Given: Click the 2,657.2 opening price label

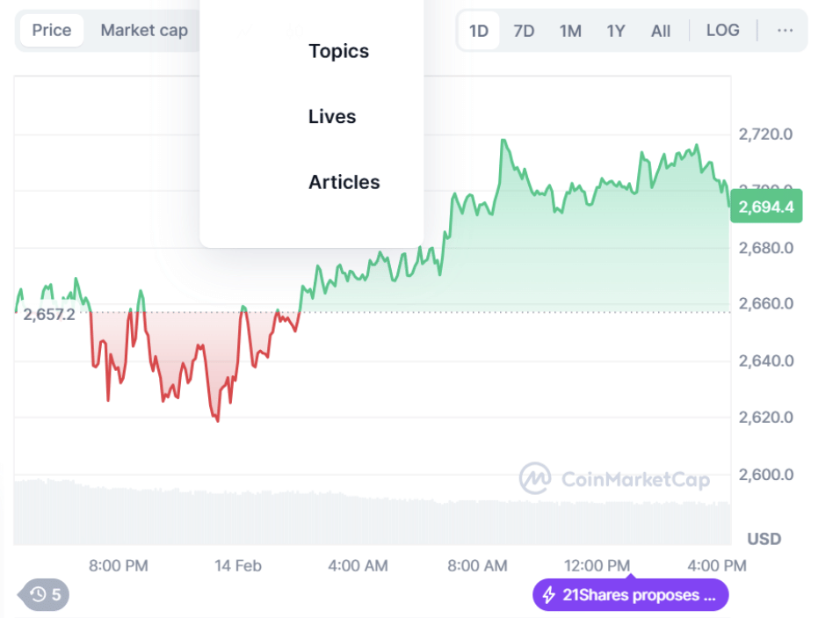Looking at the screenshot, I should pos(49,314).
